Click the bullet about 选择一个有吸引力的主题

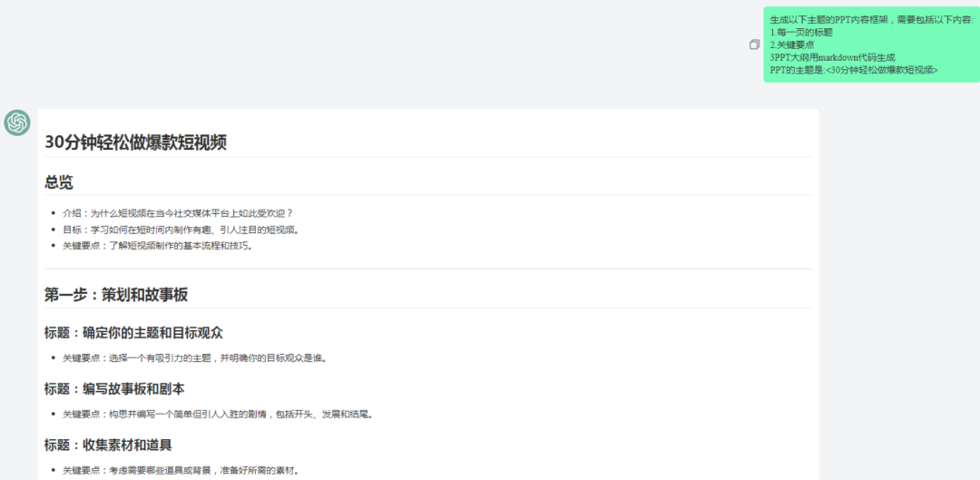pos(194,358)
